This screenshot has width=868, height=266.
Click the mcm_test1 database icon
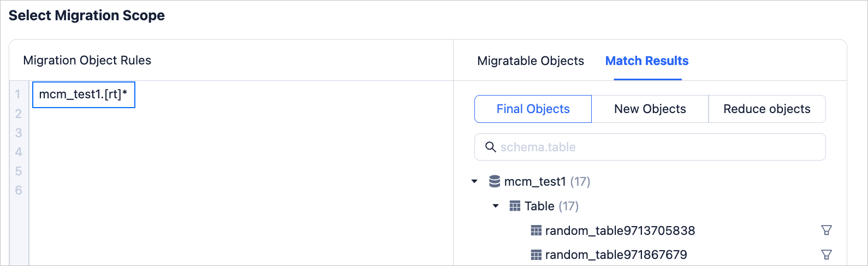click(495, 181)
